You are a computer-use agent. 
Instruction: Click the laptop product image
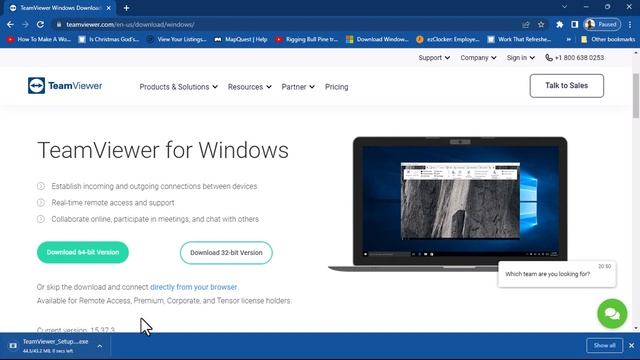pos(449,204)
